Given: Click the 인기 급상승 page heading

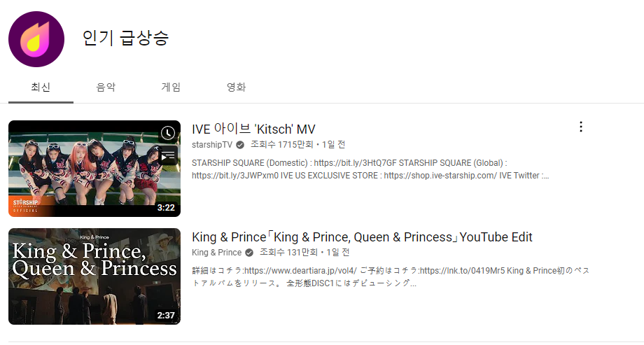Looking at the screenshot, I should tap(126, 38).
